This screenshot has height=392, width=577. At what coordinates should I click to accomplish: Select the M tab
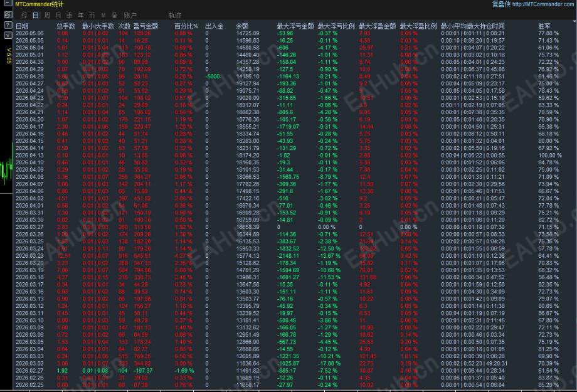(x=103, y=16)
